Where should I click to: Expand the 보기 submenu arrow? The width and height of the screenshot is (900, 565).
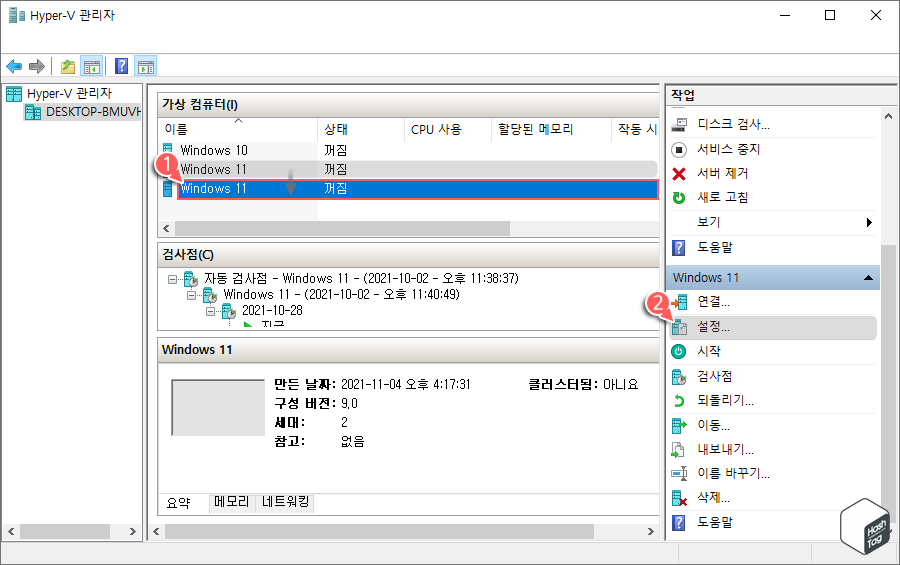coord(869,222)
